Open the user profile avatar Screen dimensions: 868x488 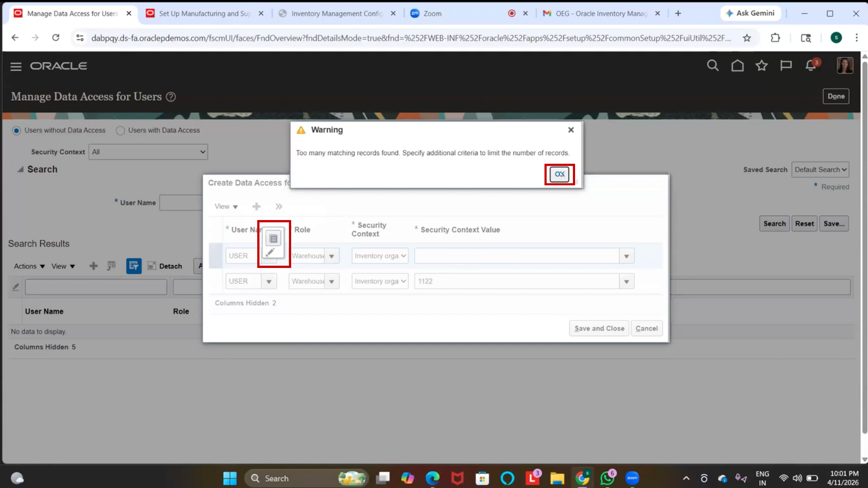tap(844, 66)
